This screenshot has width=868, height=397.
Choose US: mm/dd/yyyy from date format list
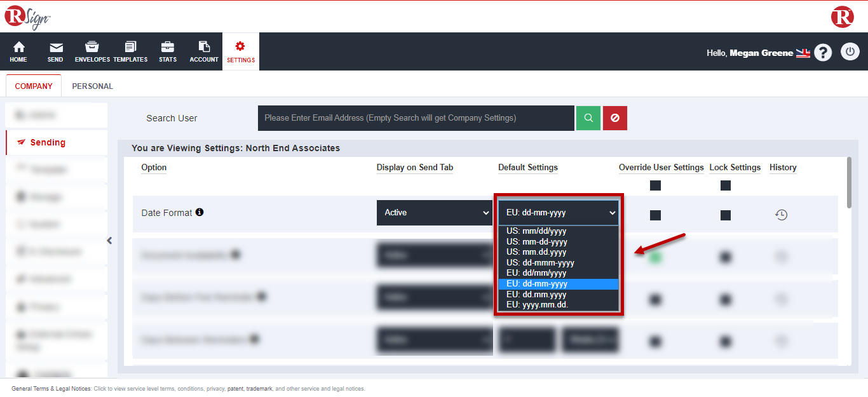[536, 231]
